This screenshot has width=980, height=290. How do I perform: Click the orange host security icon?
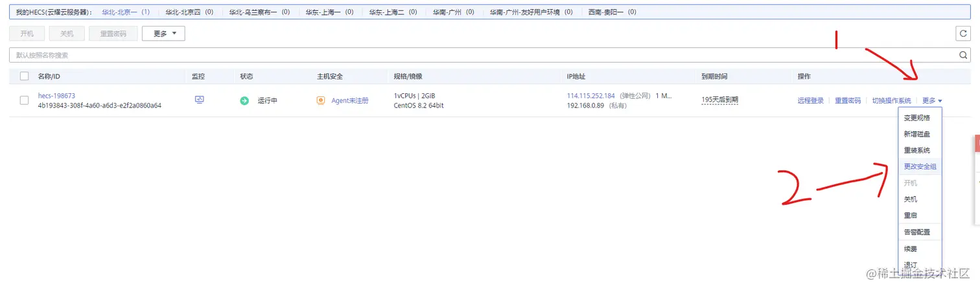tap(321, 101)
